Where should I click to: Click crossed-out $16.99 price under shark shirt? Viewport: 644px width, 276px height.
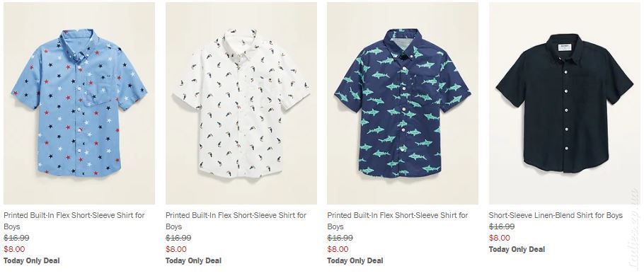(x=340, y=238)
